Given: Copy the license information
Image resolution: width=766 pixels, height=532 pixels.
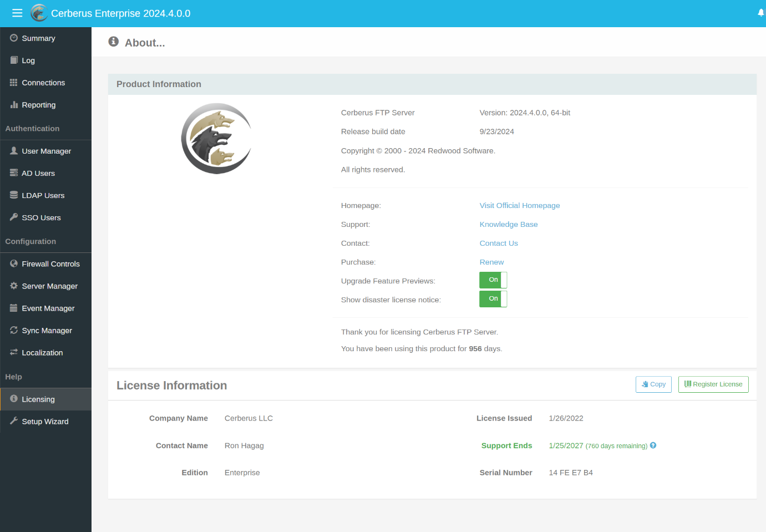Looking at the screenshot, I should pos(653,384).
